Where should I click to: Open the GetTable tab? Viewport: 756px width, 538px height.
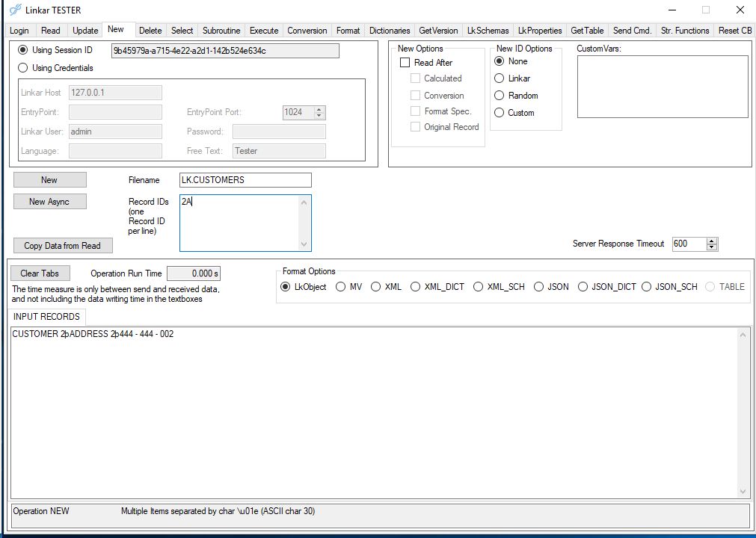587,31
